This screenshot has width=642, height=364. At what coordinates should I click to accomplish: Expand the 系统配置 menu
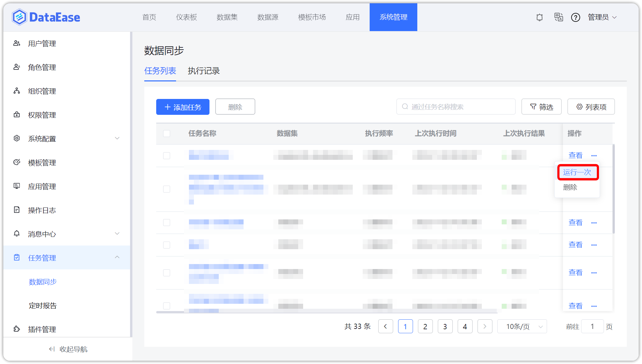(x=41, y=139)
